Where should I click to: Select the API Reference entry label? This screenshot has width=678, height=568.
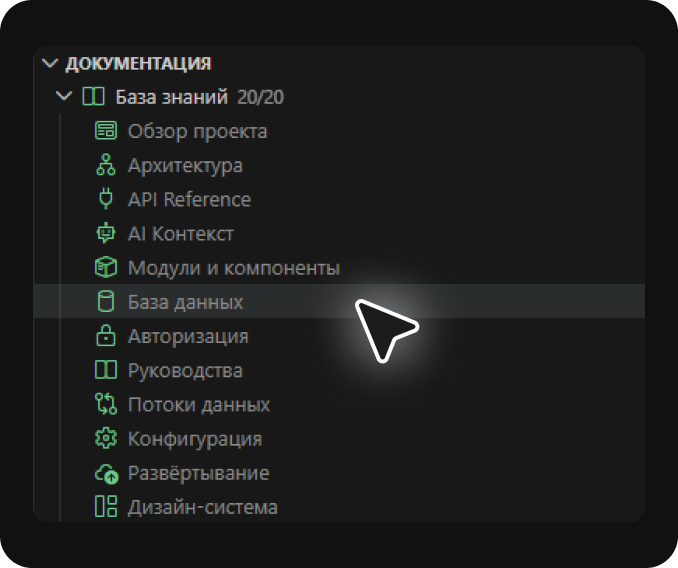pyautogui.click(x=189, y=199)
